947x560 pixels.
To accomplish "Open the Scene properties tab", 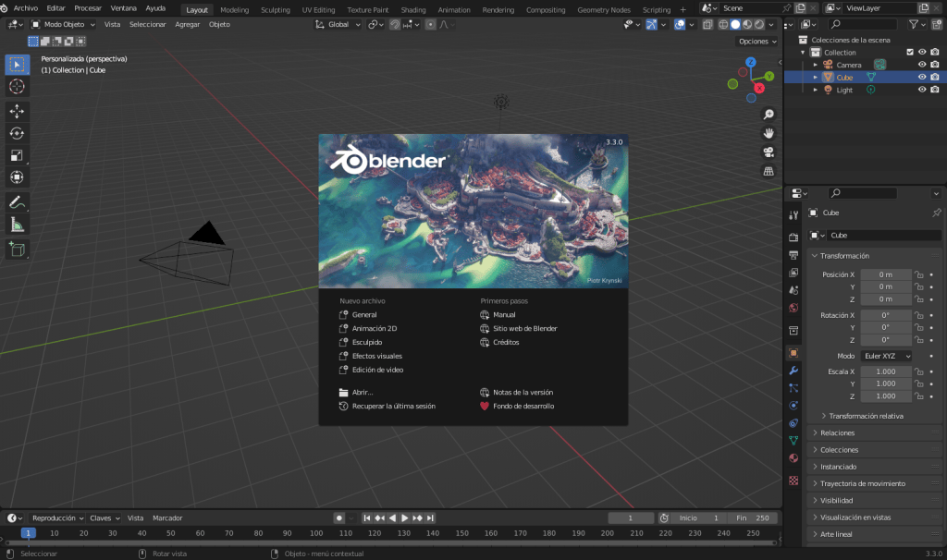I will point(793,290).
